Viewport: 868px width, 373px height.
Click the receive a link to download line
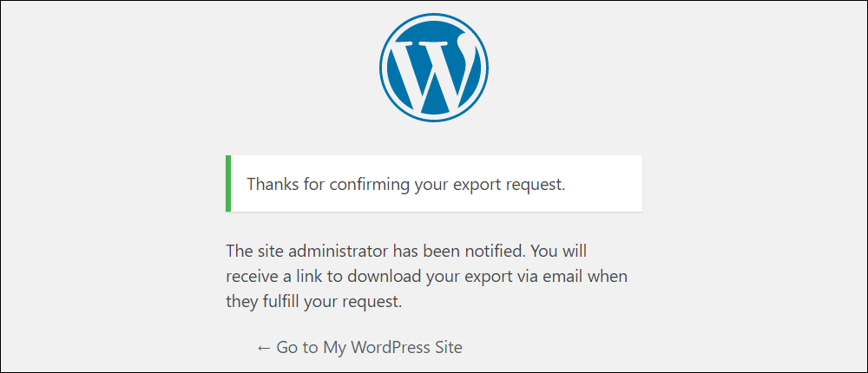point(427,277)
